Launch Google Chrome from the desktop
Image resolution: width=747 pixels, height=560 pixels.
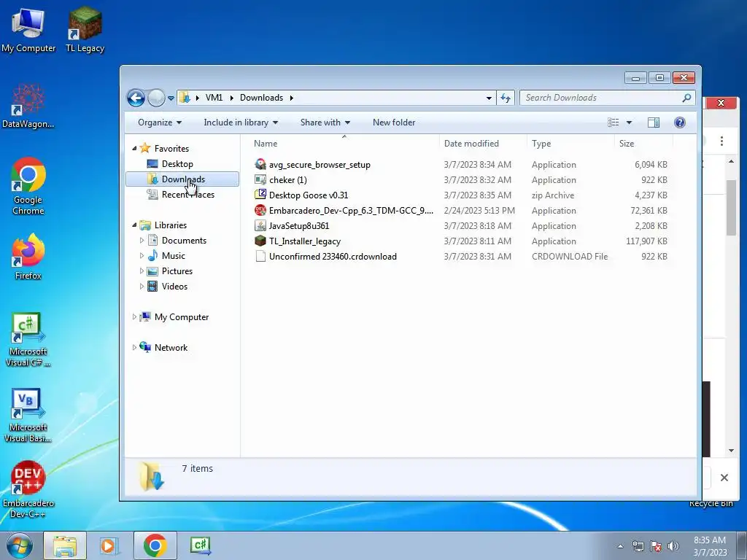pos(28,186)
